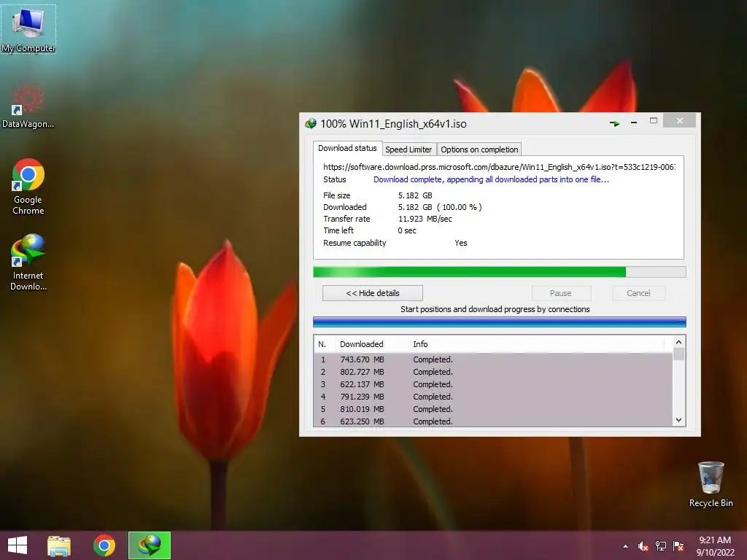Click the Downloaded column header

(371, 344)
